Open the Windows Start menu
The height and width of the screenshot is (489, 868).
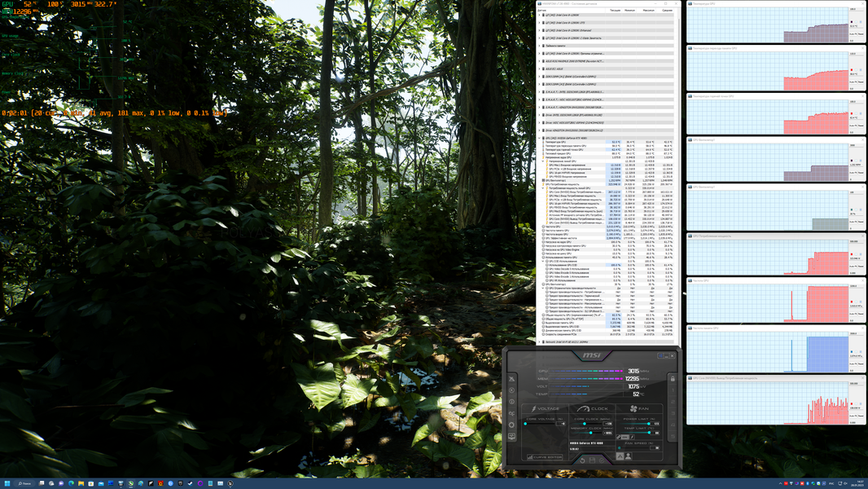7,483
